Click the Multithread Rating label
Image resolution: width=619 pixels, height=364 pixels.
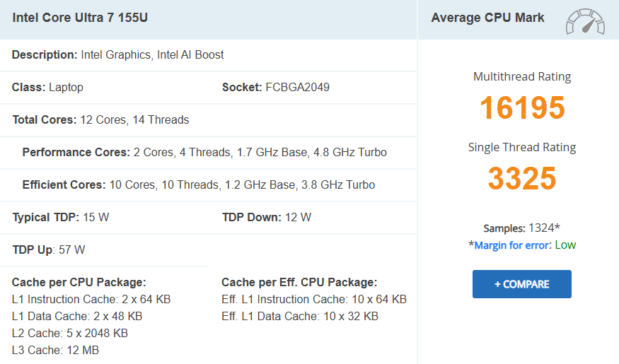[522, 76]
